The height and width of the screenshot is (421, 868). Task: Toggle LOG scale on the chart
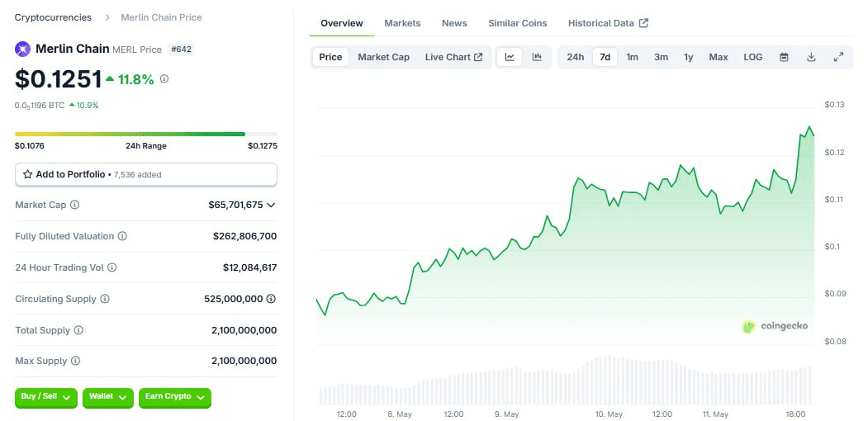(x=753, y=57)
